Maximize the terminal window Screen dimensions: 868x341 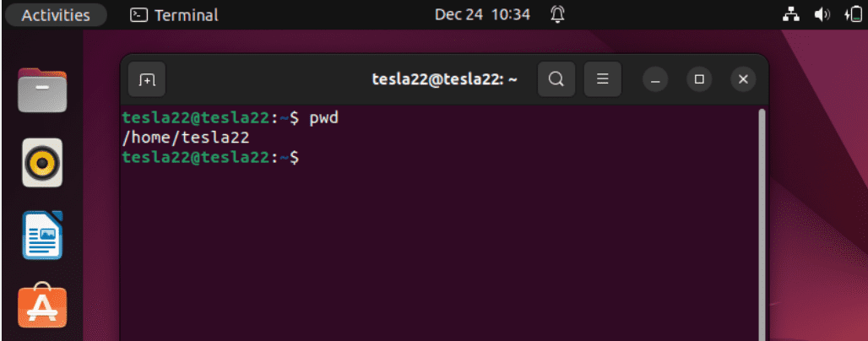pos(699,79)
